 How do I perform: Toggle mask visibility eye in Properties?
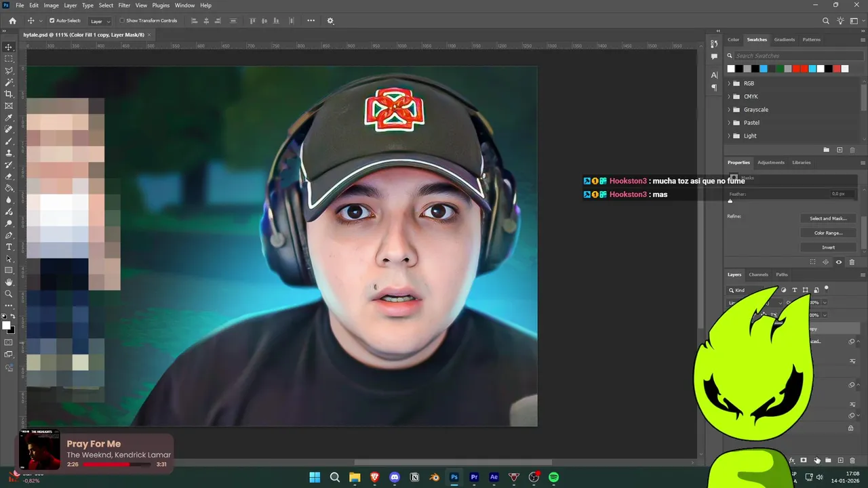pos(839,262)
